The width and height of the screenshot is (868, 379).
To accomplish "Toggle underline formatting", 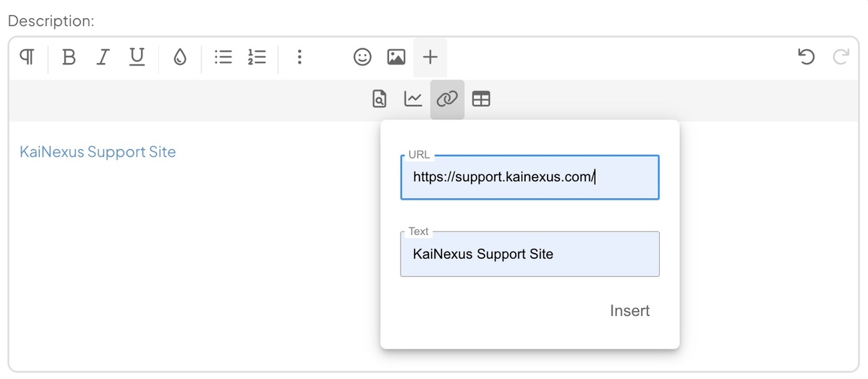I will 137,57.
